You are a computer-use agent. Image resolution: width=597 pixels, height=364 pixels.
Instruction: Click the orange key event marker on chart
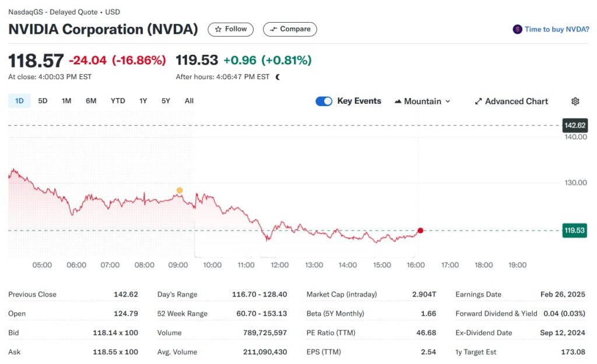[x=180, y=190]
